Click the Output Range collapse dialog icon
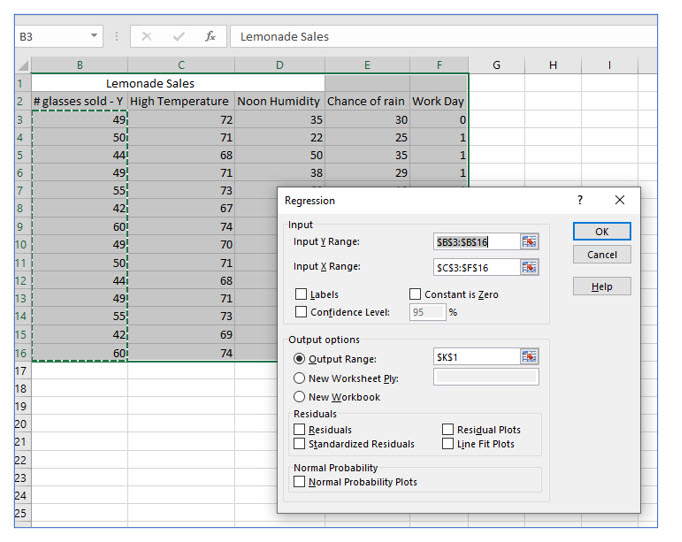The width and height of the screenshot is (682, 542). 529,357
